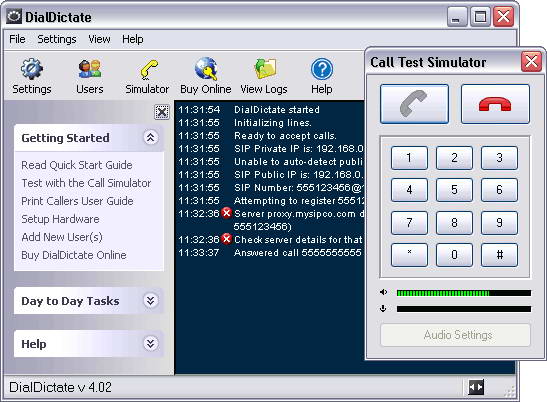This screenshot has height=402, width=547.
Task: Click the DialDictate title bar app icon
Action: click(14, 16)
